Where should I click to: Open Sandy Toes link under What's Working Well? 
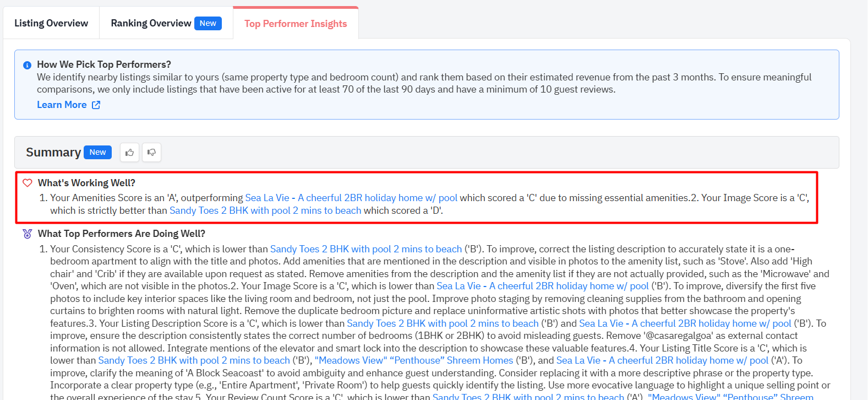(265, 210)
